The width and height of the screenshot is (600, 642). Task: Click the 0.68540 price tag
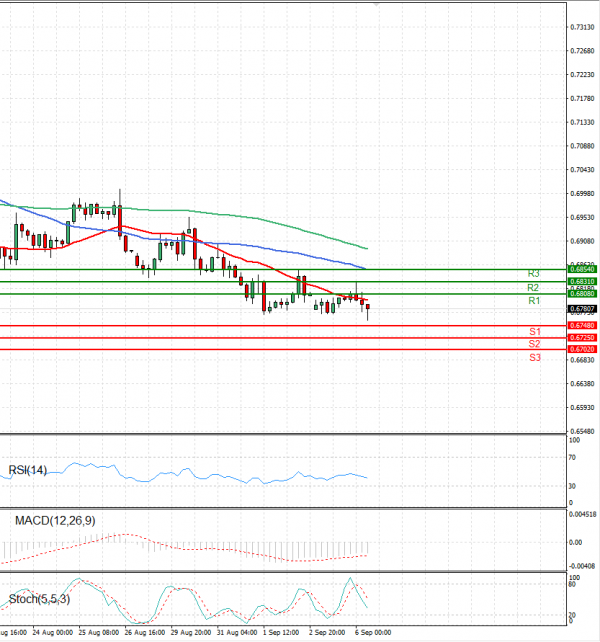point(582,269)
